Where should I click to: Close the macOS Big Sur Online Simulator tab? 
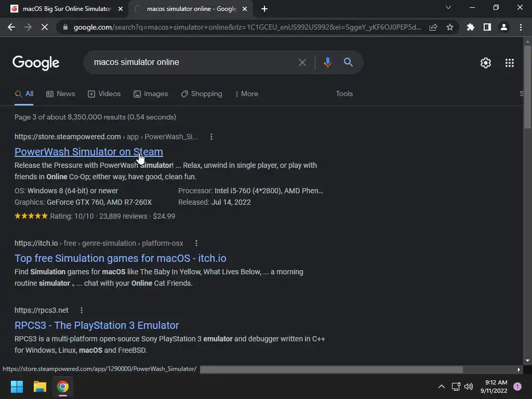(121, 9)
